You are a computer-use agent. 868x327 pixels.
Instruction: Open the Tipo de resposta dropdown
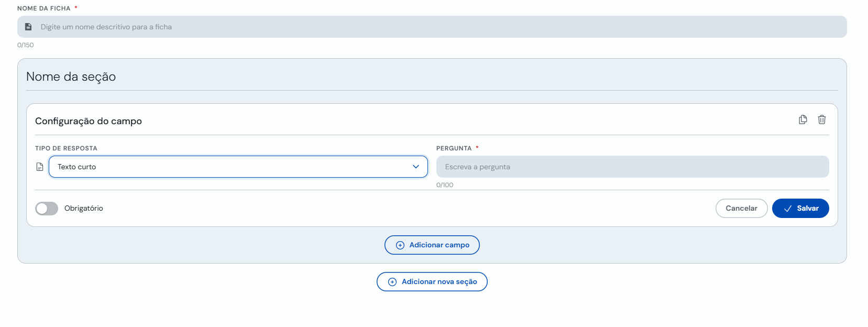[238, 167]
